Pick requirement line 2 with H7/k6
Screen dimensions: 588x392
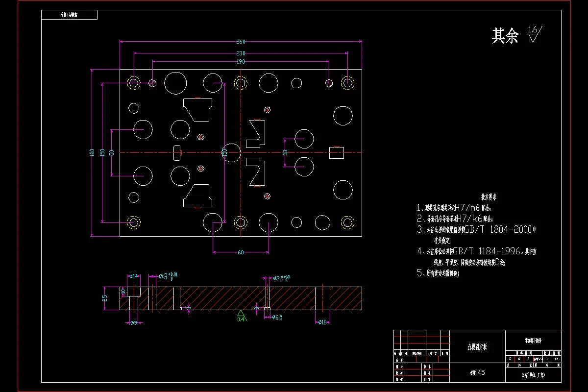click(x=454, y=219)
